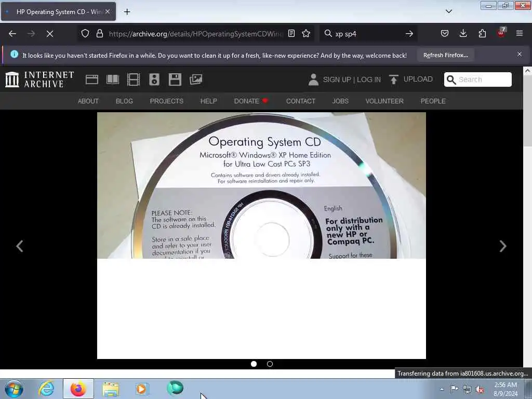Open HELP menu item

(x=209, y=101)
